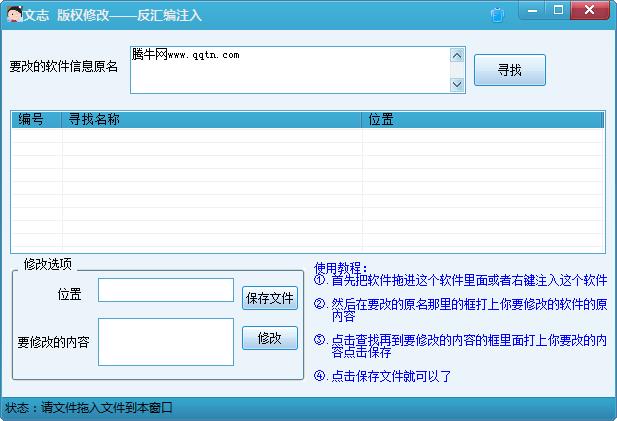Click the status bar message at bottom
Image resolution: width=617 pixels, height=421 pixels.
coord(90,408)
